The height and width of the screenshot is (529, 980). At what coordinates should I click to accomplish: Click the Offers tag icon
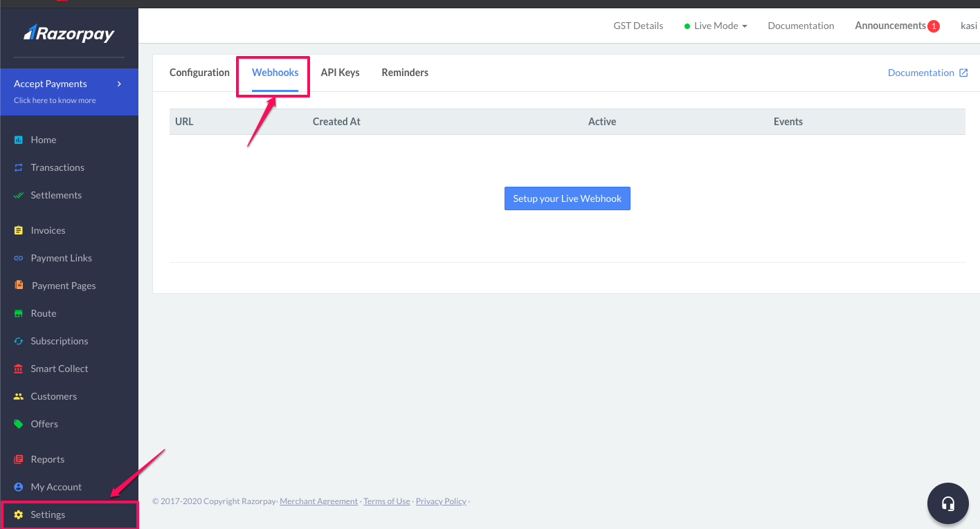click(19, 424)
